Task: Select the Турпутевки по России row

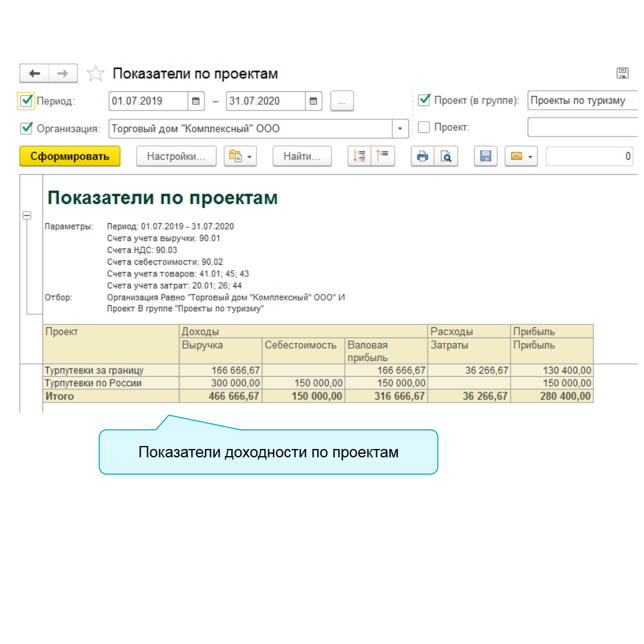Action: (x=110, y=383)
